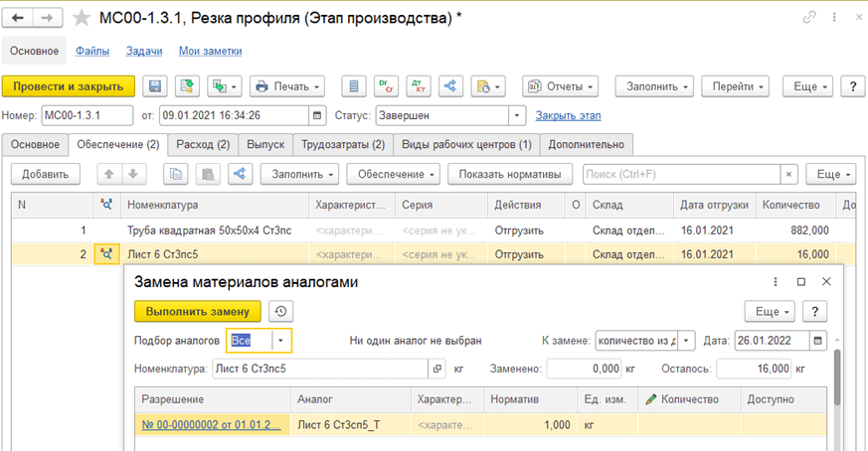Open the create-based-on dropdown icon
The height and width of the screenshot is (451, 868).
coord(224,86)
